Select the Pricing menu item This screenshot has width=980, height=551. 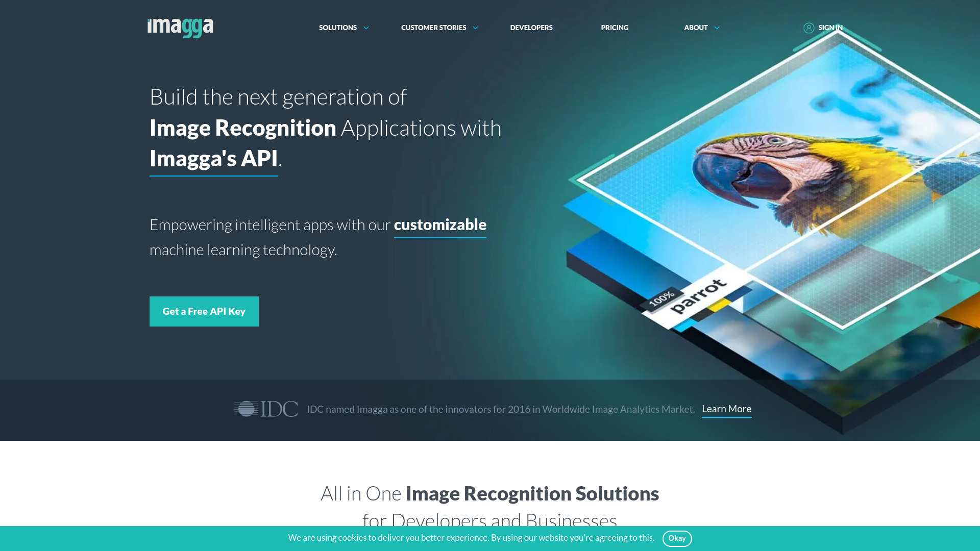tap(615, 28)
